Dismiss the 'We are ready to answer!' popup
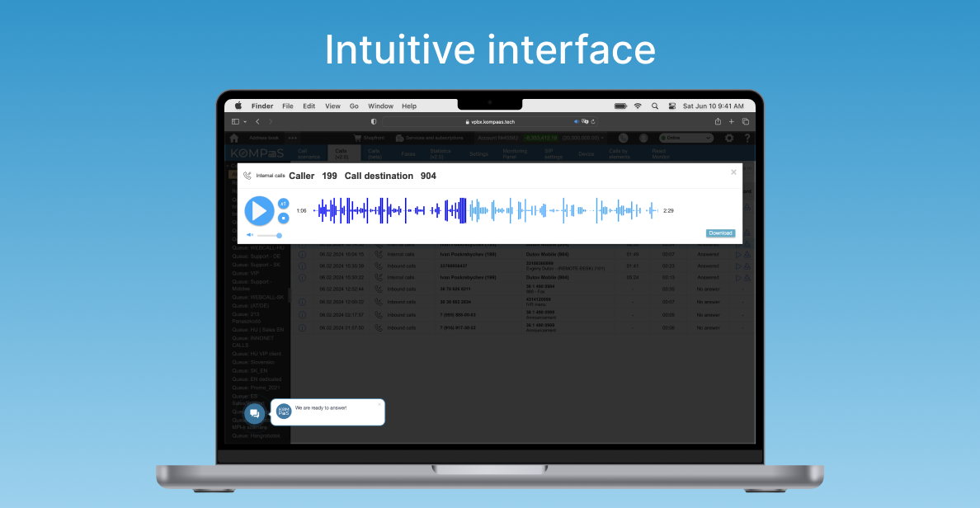Screen dimensions: 980x508 [x=379, y=404]
